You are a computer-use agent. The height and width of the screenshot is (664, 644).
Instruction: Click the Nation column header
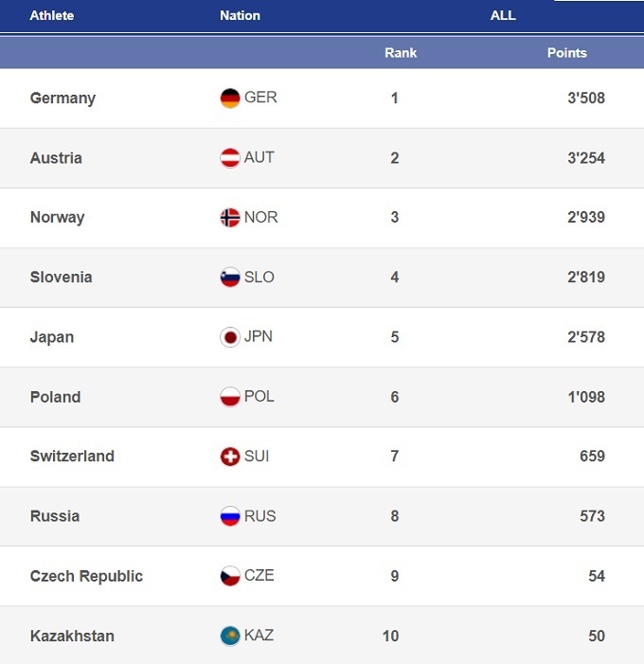point(240,16)
